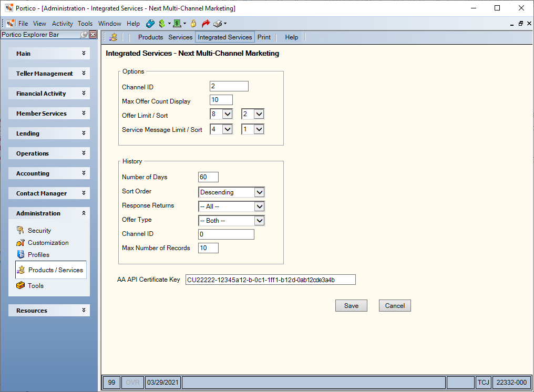
Task: Select the Services tab
Action: tap(180, 37)
